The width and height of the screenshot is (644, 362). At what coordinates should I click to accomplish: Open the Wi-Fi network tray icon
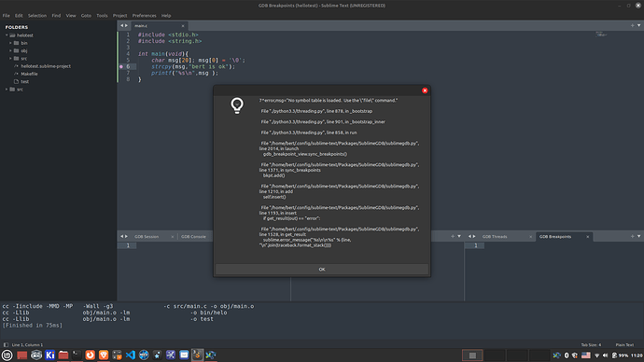[x=596, y=355]
